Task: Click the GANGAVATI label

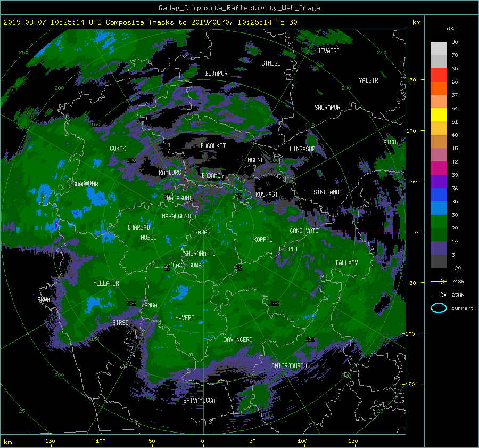Action: click(x=304, y=231)
